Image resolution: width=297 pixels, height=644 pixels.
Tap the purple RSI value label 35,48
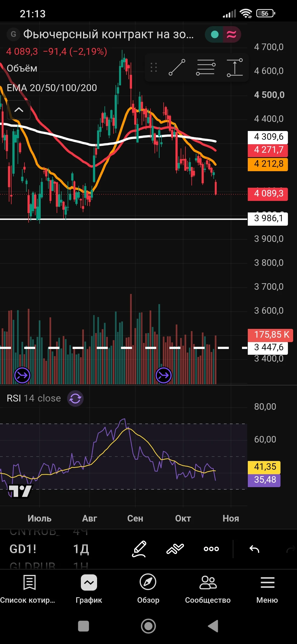click(x=264, y=480)
